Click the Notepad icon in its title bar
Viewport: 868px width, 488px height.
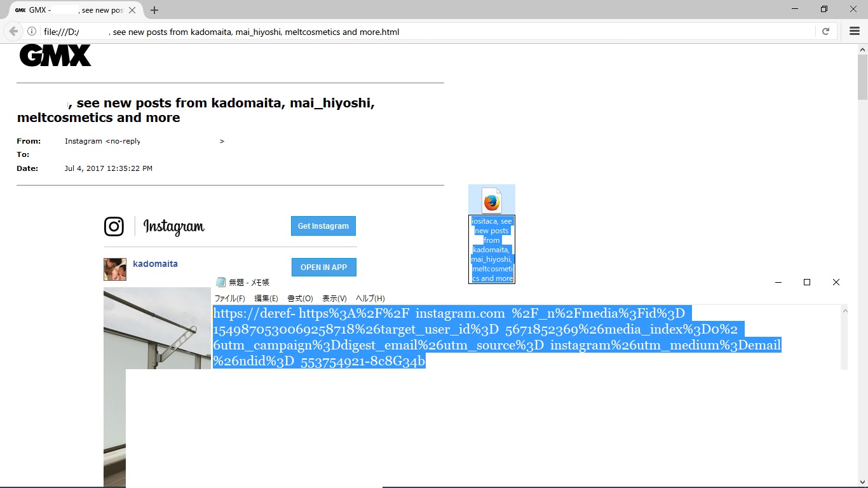click(221, 282)
